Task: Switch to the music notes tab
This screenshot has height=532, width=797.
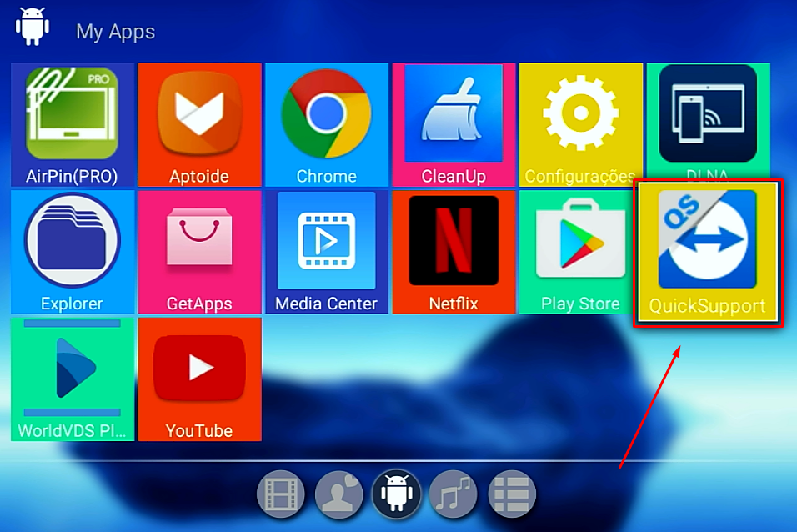Action: coord(454,494)
